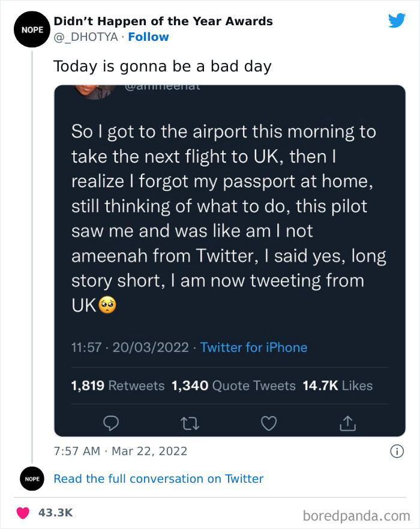The image size is (420, 529).
Task: Click the reply speech bubble icon
Action: 112,423
